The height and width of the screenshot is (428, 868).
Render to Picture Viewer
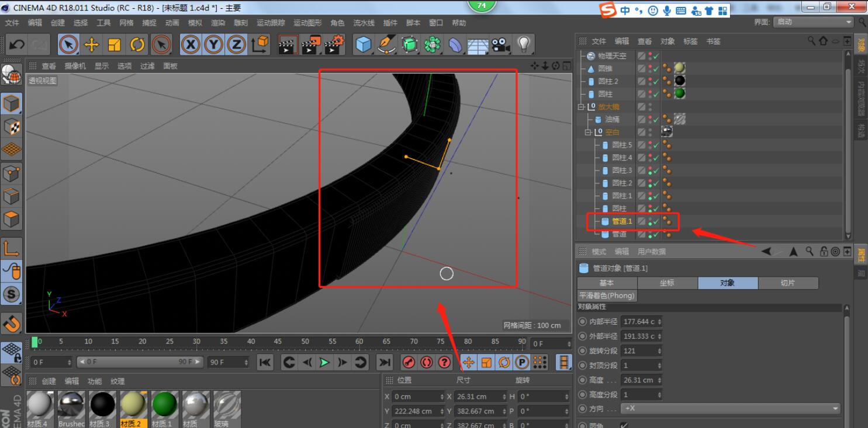coord(311,45)
